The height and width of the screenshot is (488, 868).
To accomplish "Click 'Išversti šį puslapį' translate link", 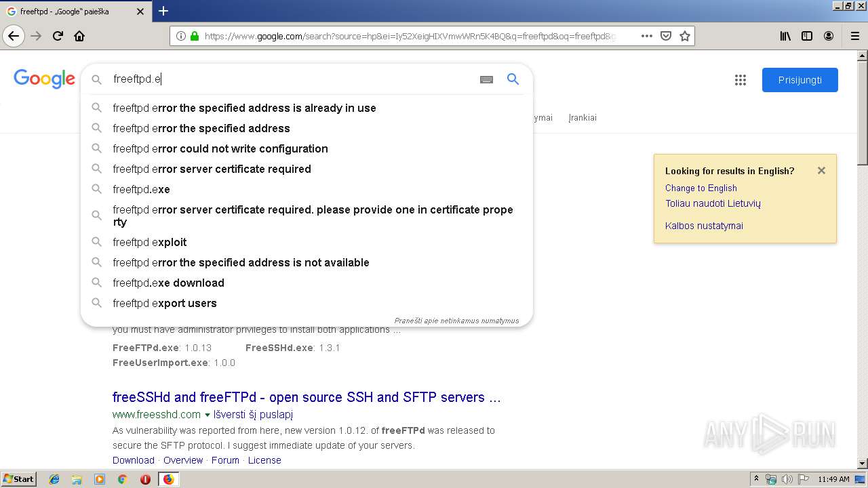I will click(253, 414).
